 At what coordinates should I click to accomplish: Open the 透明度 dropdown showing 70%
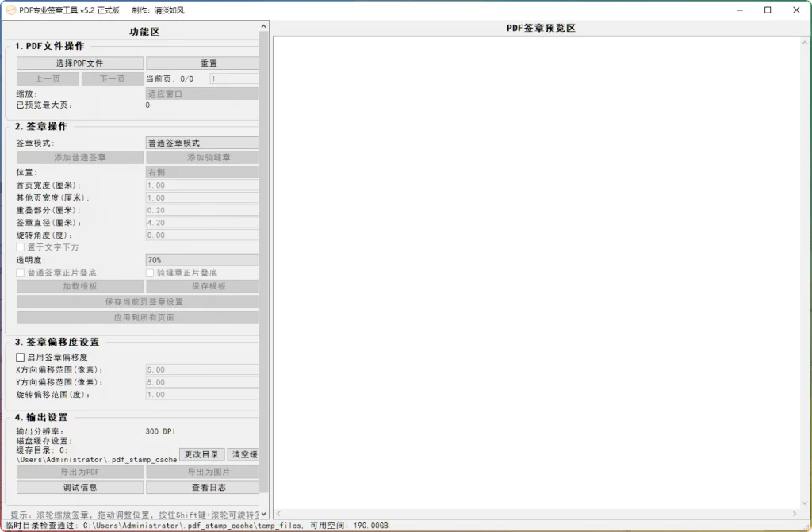[201, 260]
